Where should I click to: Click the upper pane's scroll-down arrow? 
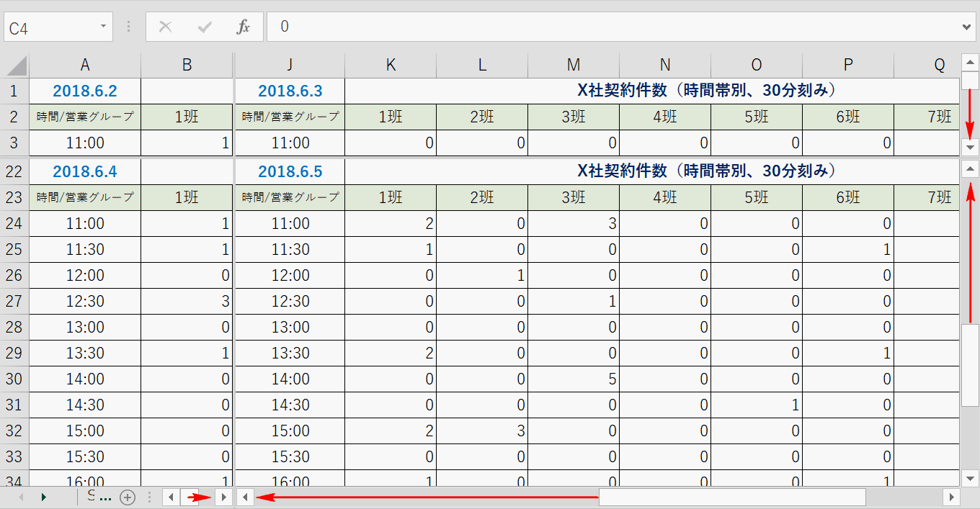click(970, 147)
